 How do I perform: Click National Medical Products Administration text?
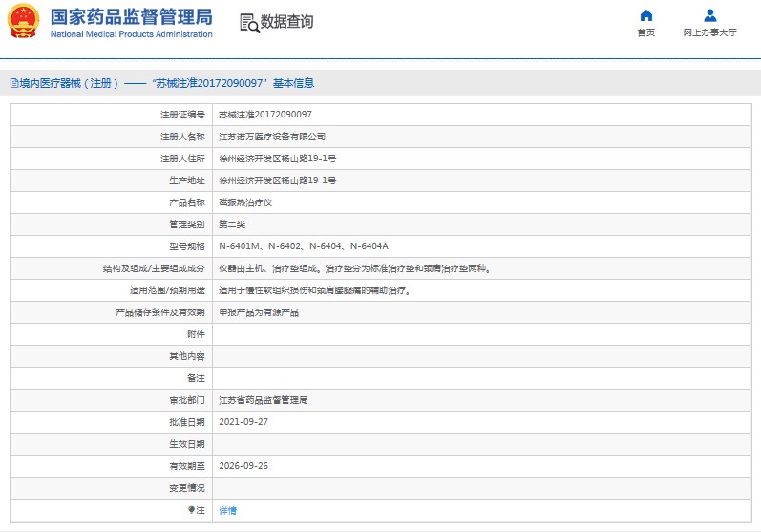[132, 34]
